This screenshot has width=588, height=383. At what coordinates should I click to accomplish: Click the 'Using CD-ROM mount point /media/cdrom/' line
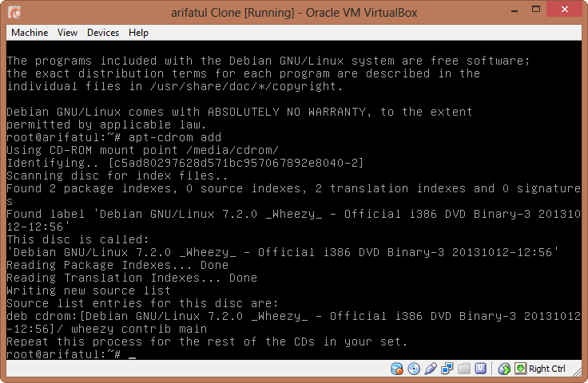[142, 150]
